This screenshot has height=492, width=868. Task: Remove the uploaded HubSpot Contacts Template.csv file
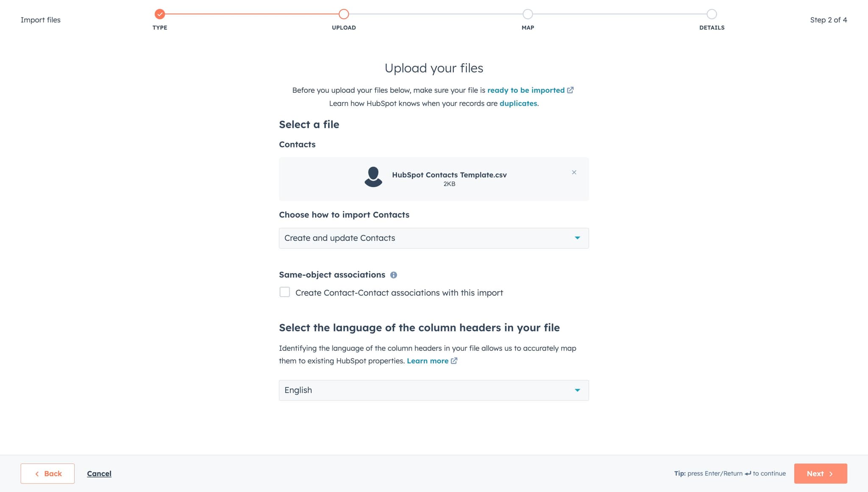pos(574,172)
